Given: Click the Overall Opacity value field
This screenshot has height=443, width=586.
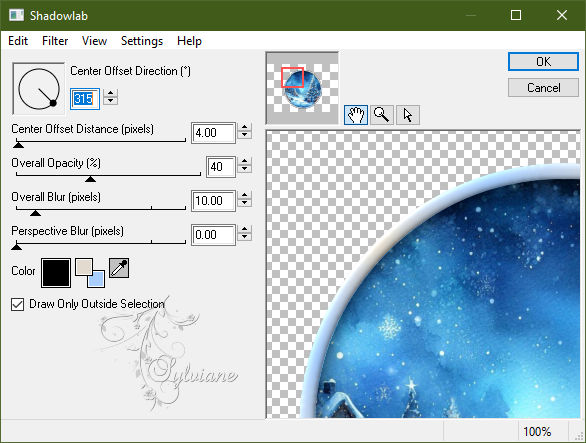Looking at the screenshot, I should point(221,166).
